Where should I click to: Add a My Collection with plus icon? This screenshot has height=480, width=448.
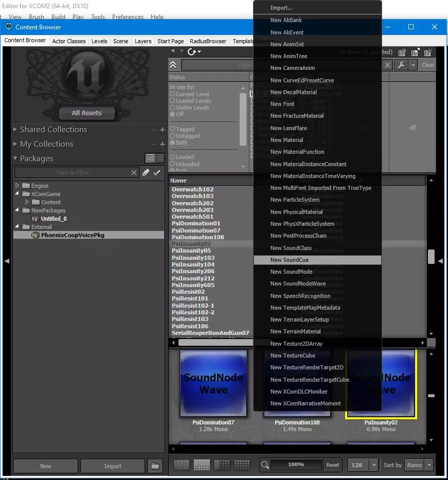[163, 144]
